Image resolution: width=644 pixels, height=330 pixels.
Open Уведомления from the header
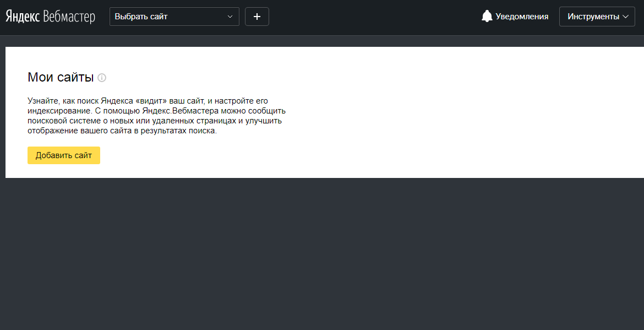(521, 17)
